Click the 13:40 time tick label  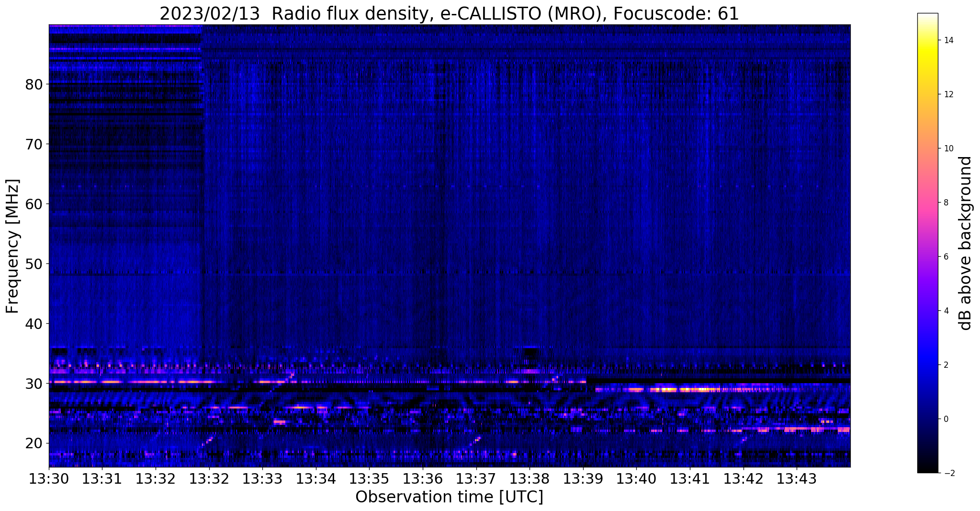tap(636, 478)
